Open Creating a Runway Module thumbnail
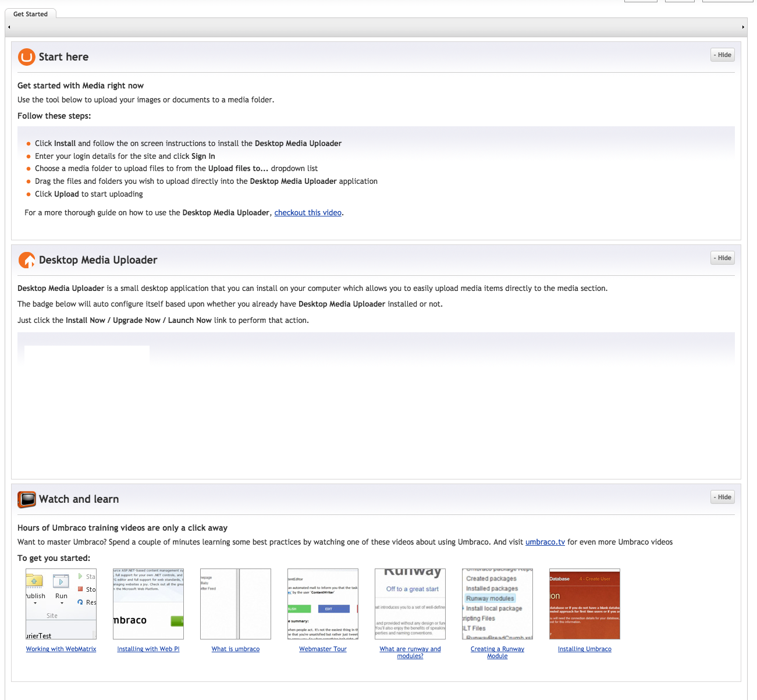Screen dimensions: 757x700 click(497, 604)
